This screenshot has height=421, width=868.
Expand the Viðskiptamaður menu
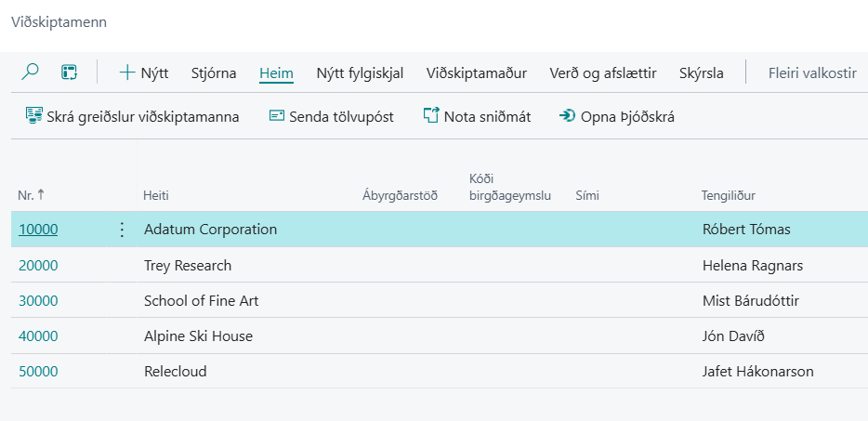(476, 72)
